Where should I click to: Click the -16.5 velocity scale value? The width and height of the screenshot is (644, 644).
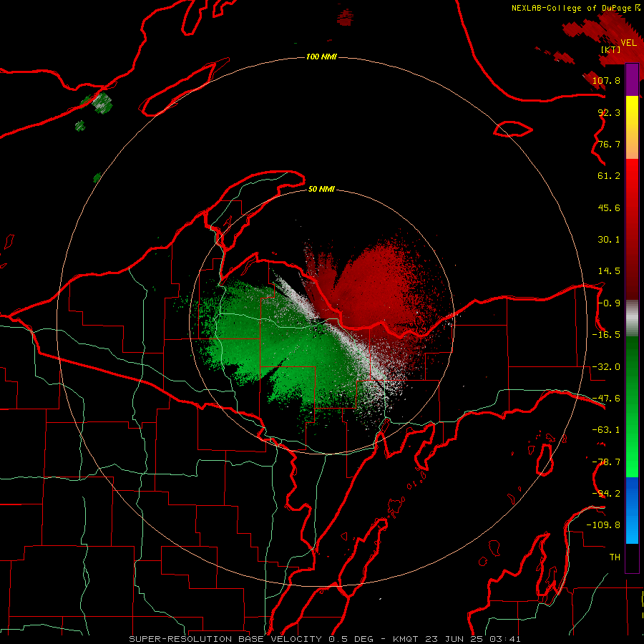[x=606, y=335]
